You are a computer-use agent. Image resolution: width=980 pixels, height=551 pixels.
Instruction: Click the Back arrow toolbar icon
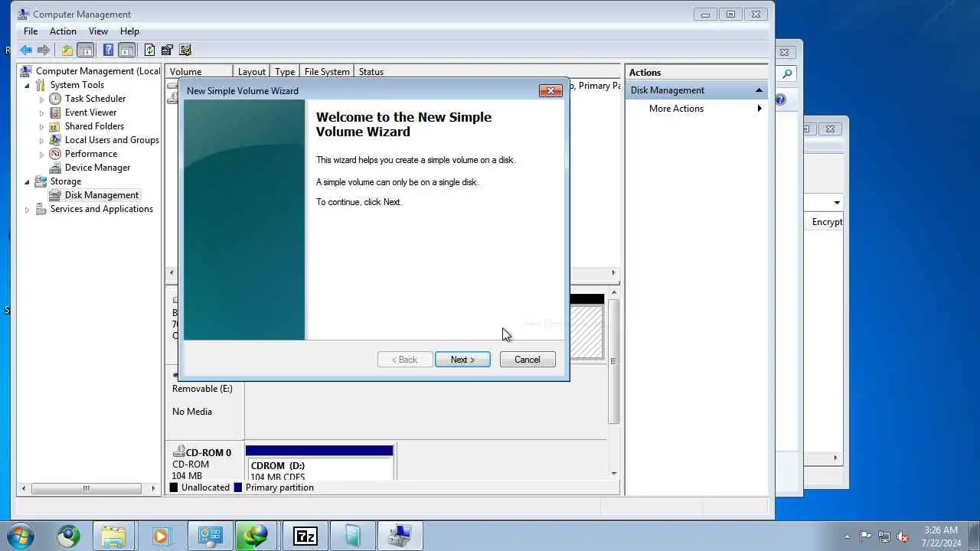coord(26,51)
